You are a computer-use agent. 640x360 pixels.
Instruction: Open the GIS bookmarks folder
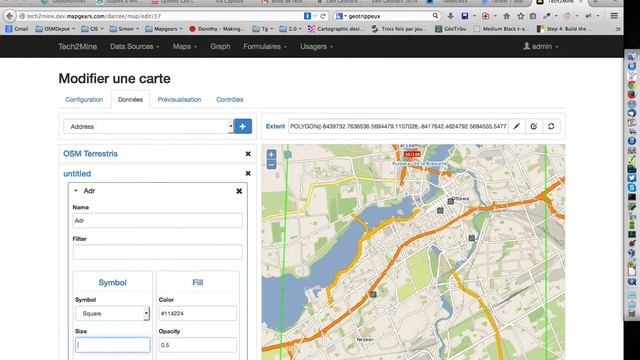(x=92, y=29)
